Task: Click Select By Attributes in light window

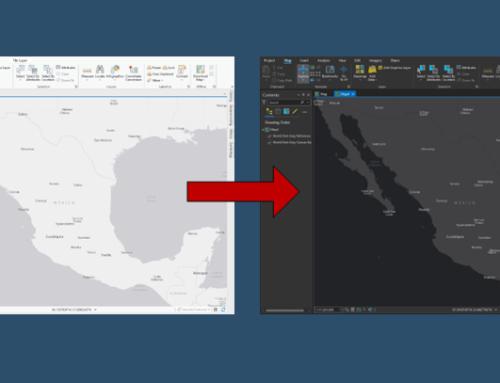Action: [33, 73]
